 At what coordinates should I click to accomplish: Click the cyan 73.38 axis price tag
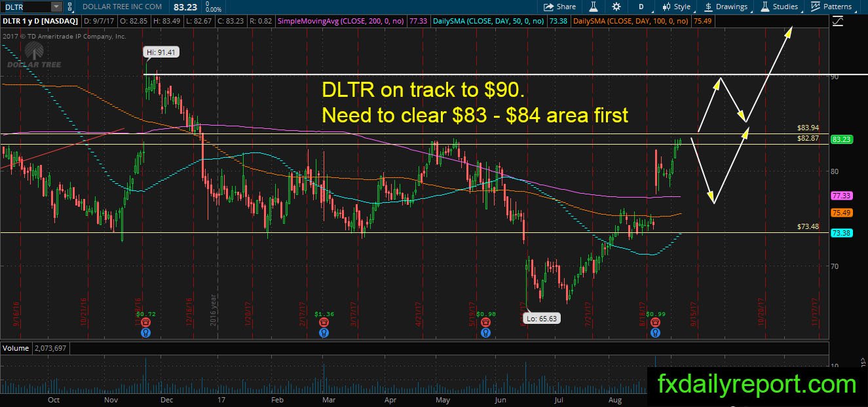click(840, 233)
